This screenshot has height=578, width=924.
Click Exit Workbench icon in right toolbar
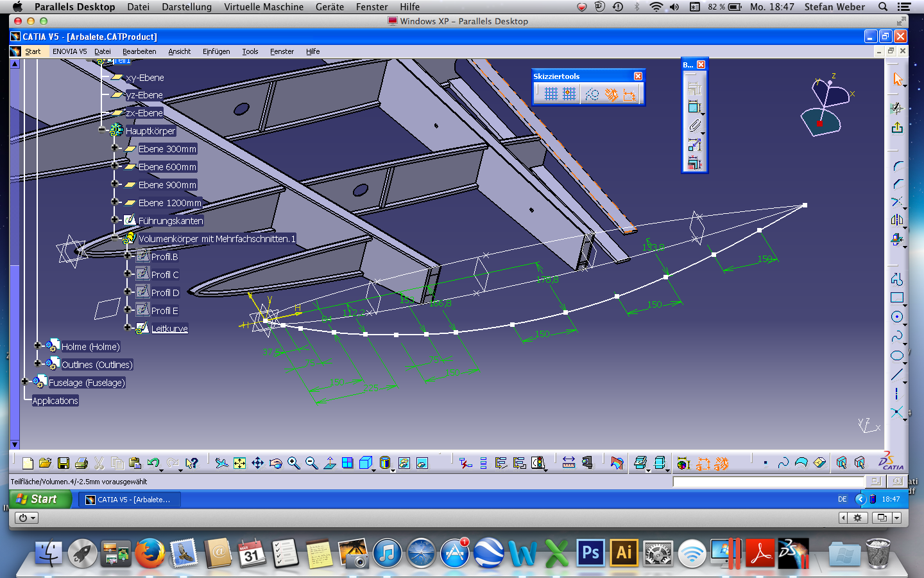point(896,128)
